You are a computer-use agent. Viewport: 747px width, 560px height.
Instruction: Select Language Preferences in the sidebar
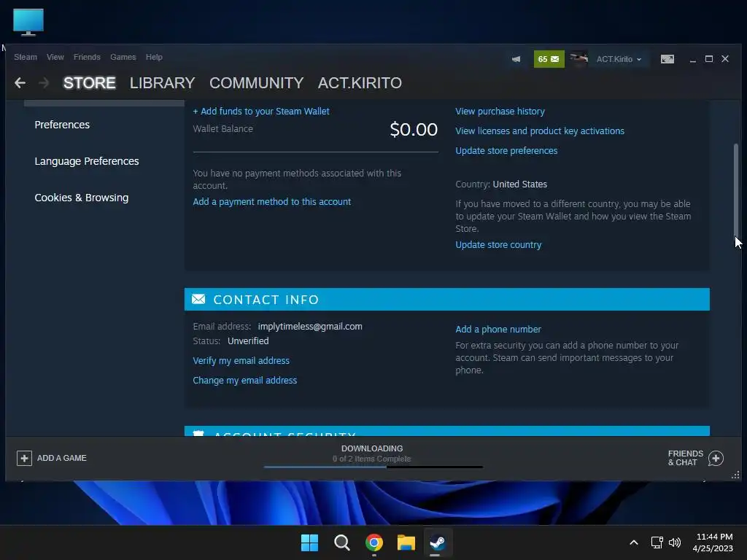click(87, 161)
